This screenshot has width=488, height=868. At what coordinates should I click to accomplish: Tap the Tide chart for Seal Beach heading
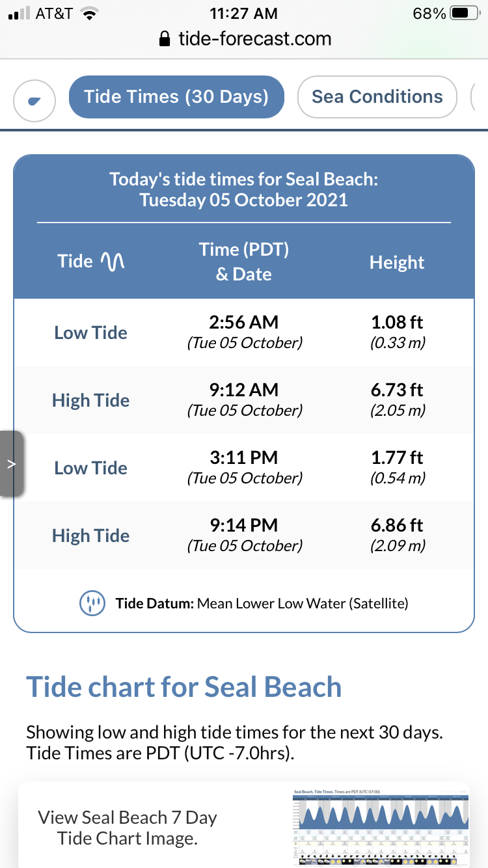[183, 687]
